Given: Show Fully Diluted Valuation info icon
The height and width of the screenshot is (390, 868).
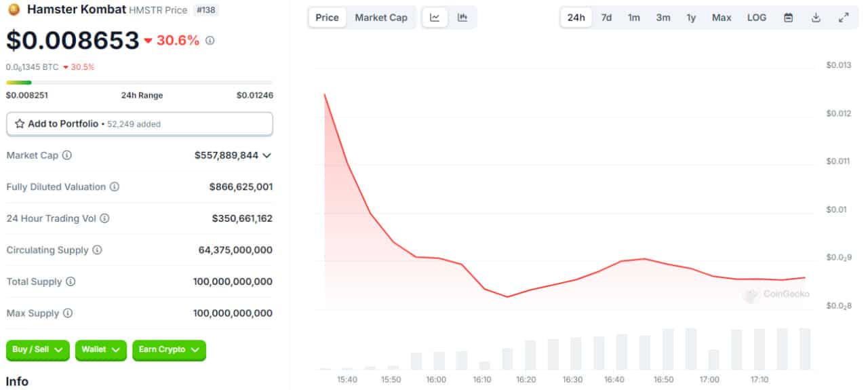Looking at the screenshot, I should 115,187.
